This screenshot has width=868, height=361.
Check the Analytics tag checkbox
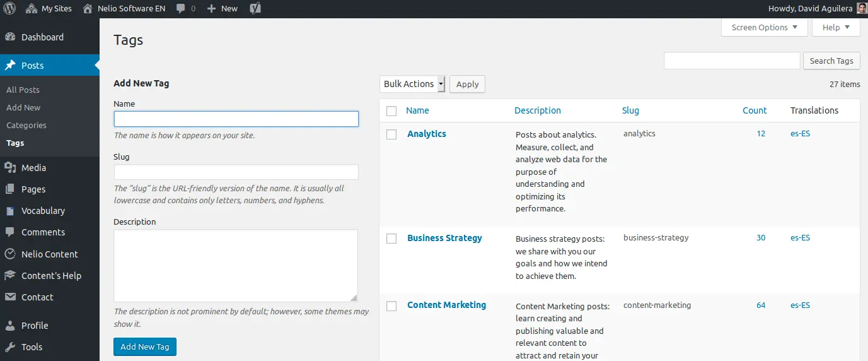[x=391, y=134]
